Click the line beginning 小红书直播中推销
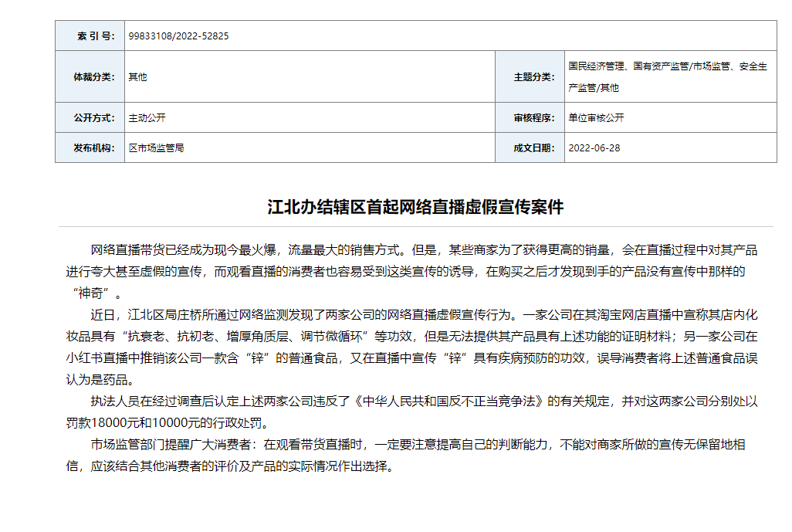The image size is (792, 532). pos(411,358)
